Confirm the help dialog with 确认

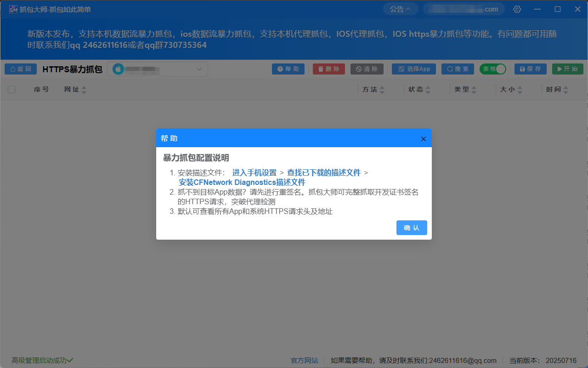pyautogui.click(x=412, y=227)
